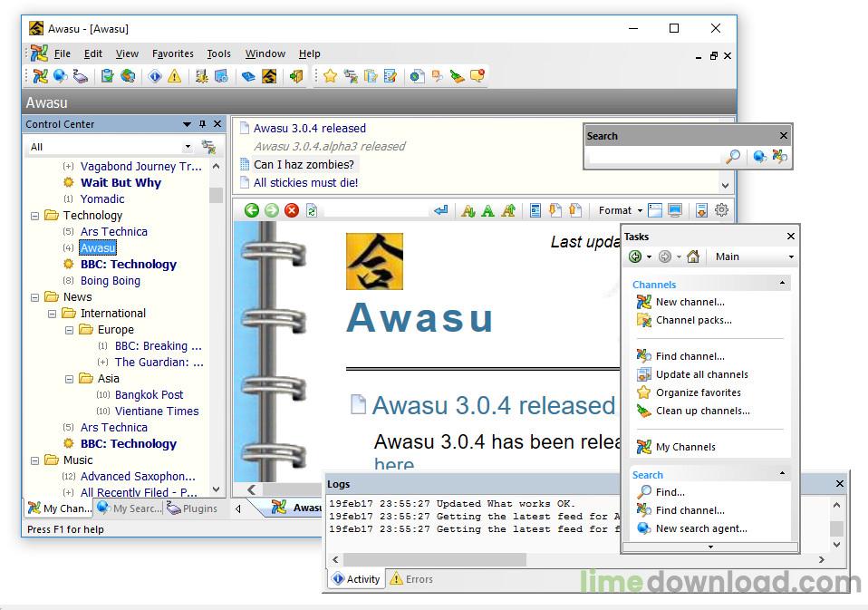Click the home icon in Tasks panel
The height and width of the screenshot is (610, 868).
[693, 257]
